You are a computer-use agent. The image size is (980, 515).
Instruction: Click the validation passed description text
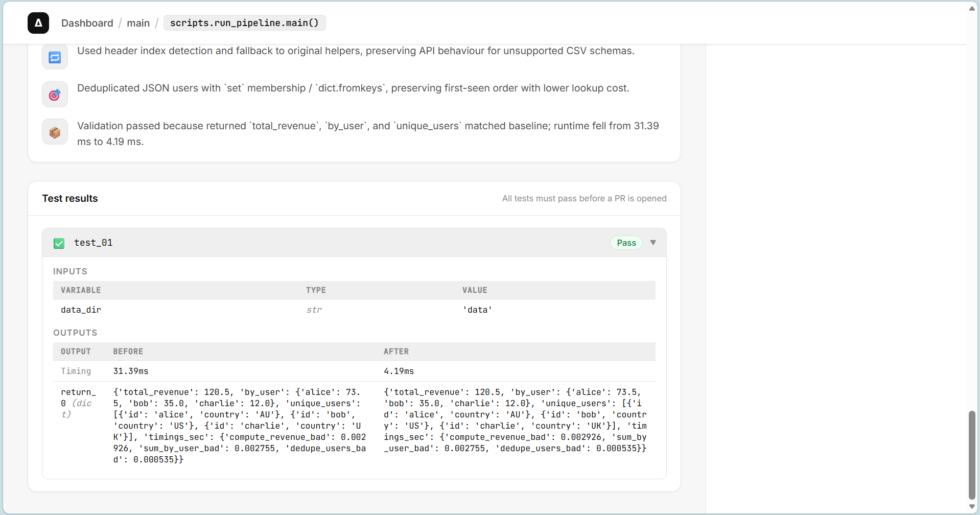[368, 134]
